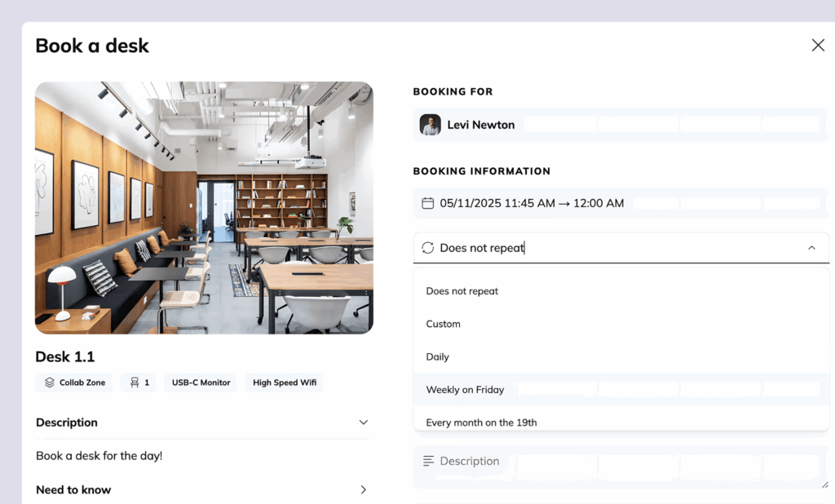The height and width of the screenshot is (504, 835).
Task: Click Levi Newton's profile avatar
Action: point(430,124)
